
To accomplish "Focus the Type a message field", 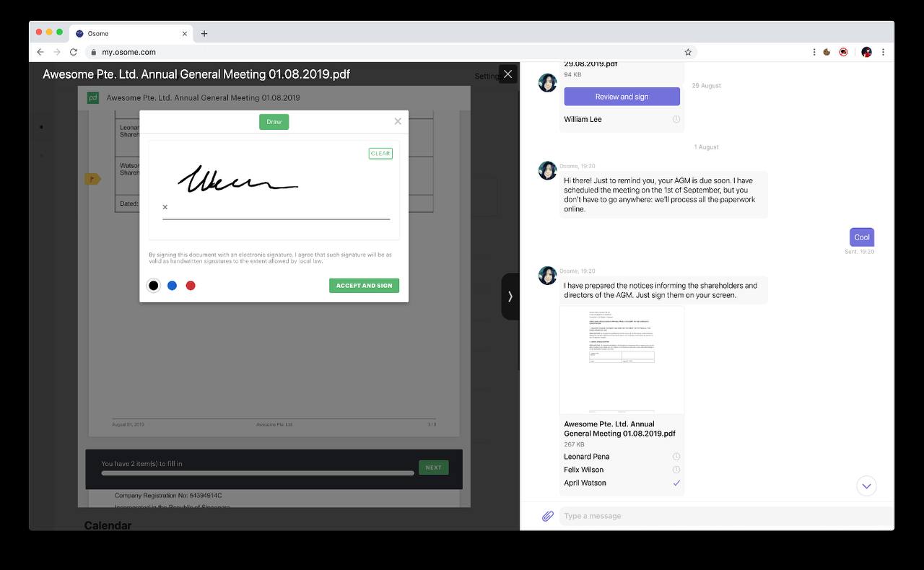I will pyautogui.click(x=725, y=516).
